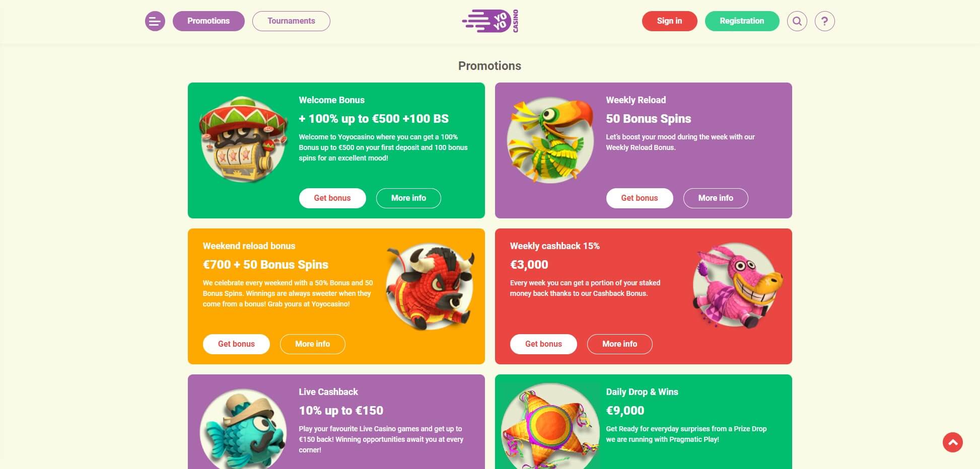
Task: Open More info for Welcome Bonus
Action: pyautogui.click(x=408, y=198)
